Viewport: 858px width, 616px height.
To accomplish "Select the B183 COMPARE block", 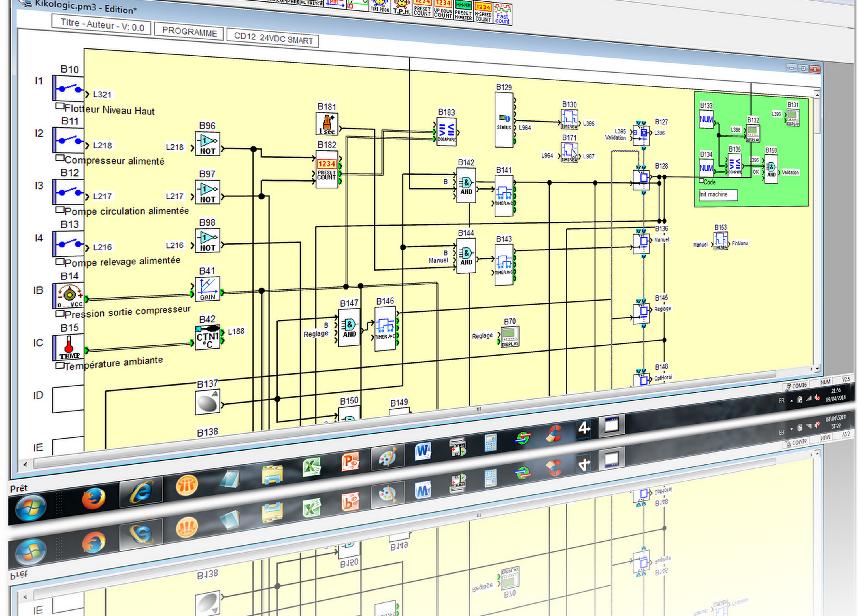I will click(x=446, y=132).
